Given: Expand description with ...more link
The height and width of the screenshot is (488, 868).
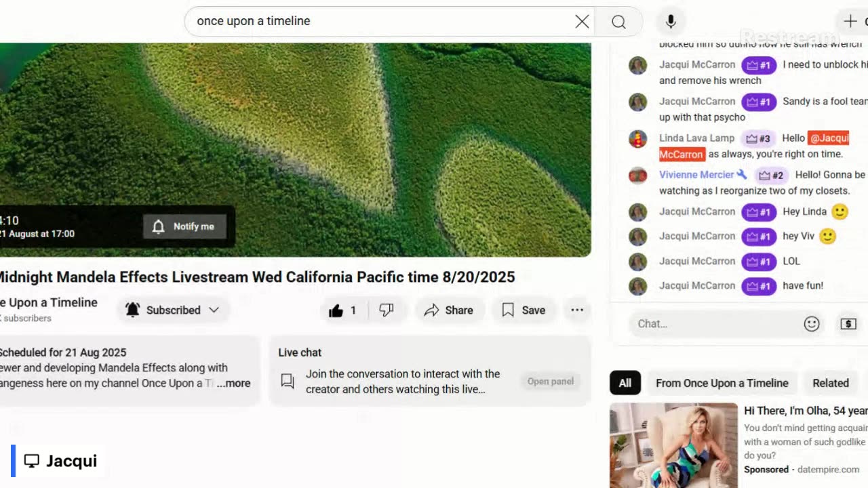Looking at the screenshot, I should coord(233,383).
